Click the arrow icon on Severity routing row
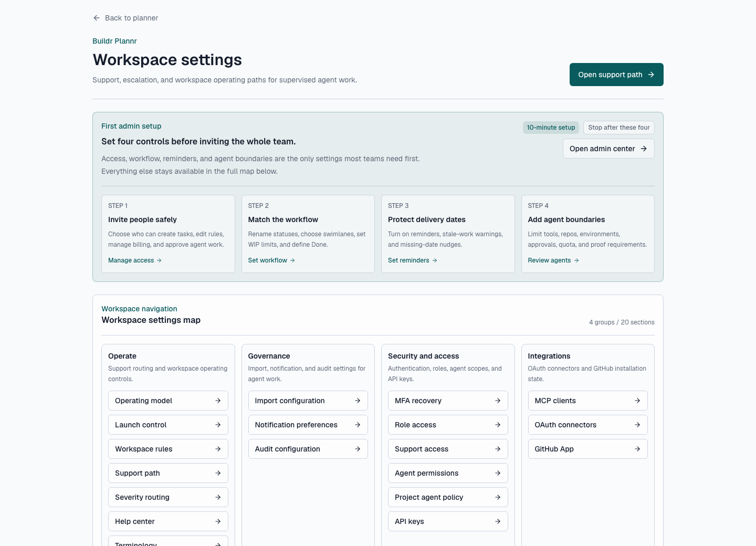The width and height of the screenshot is (756, 546). (218, 497)
